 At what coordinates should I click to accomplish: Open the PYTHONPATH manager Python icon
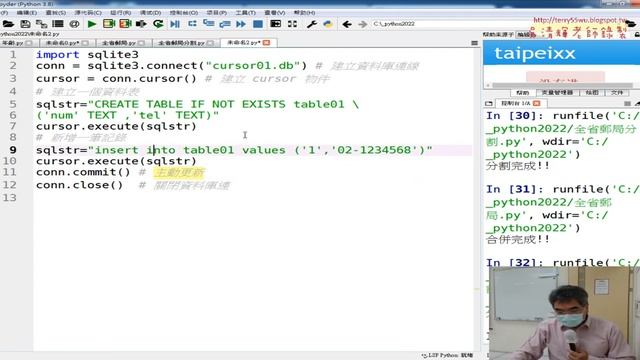coord(328,24)
